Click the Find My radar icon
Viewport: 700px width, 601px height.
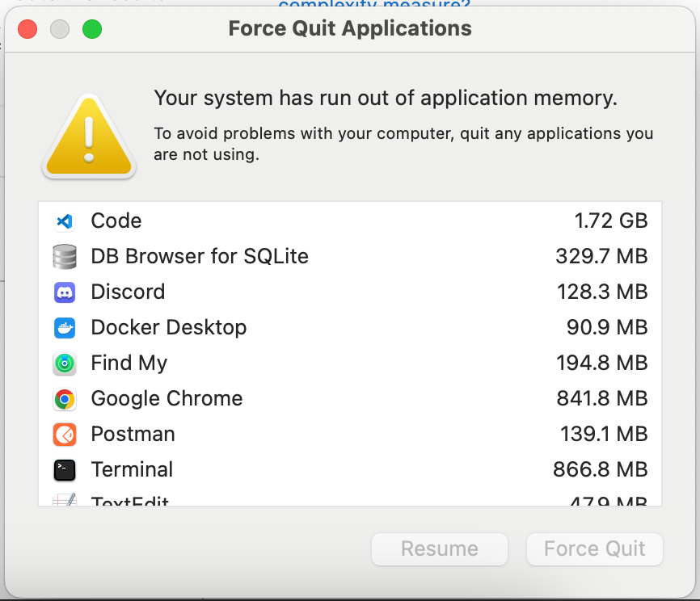(x=65, y=364)
